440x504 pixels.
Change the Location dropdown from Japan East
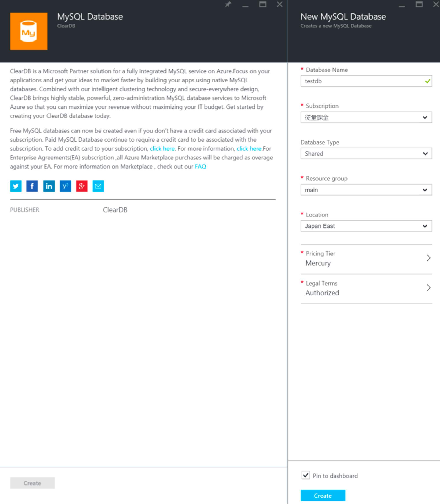coord(366,226)
